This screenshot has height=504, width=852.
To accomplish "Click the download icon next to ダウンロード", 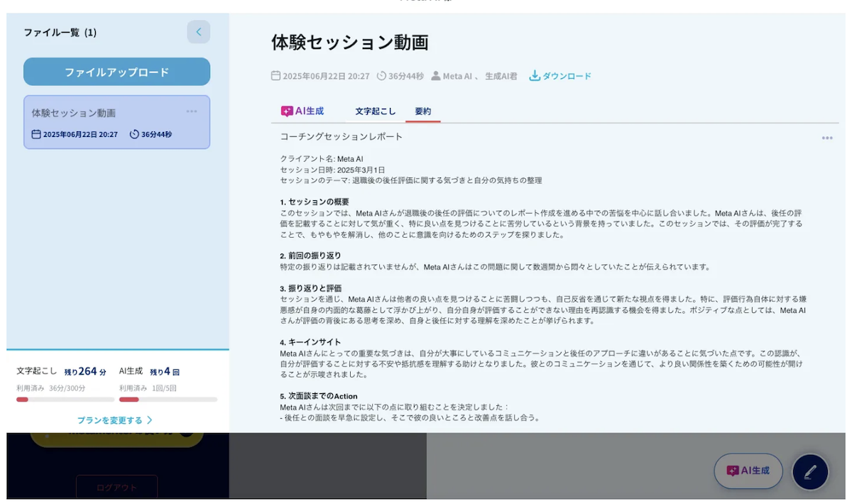I will click(535, 76).
